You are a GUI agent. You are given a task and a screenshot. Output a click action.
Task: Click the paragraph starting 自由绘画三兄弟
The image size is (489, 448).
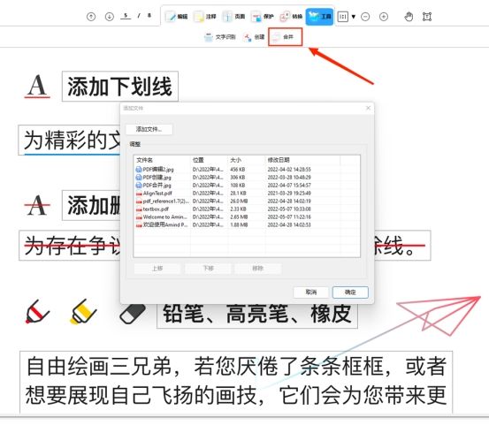click(236, 382)
